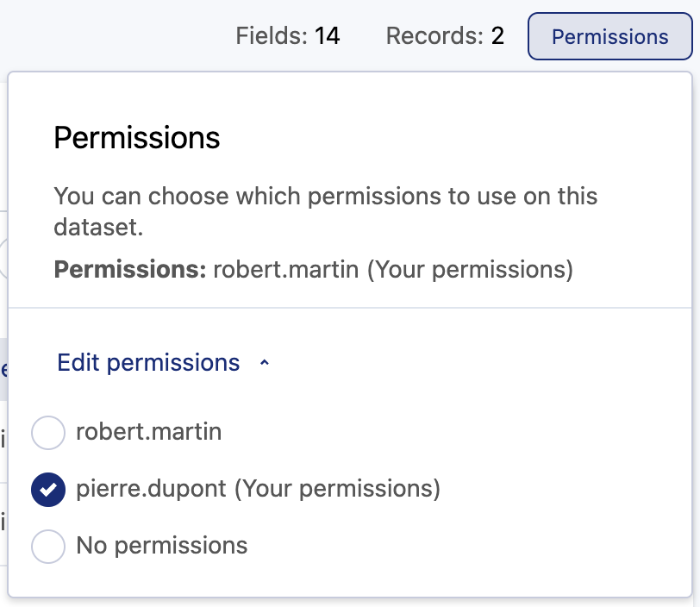Screen dimensions: 700x607
Task: Click the white checkmark icon beside pierre.dupont
Action: pos(48,490)
